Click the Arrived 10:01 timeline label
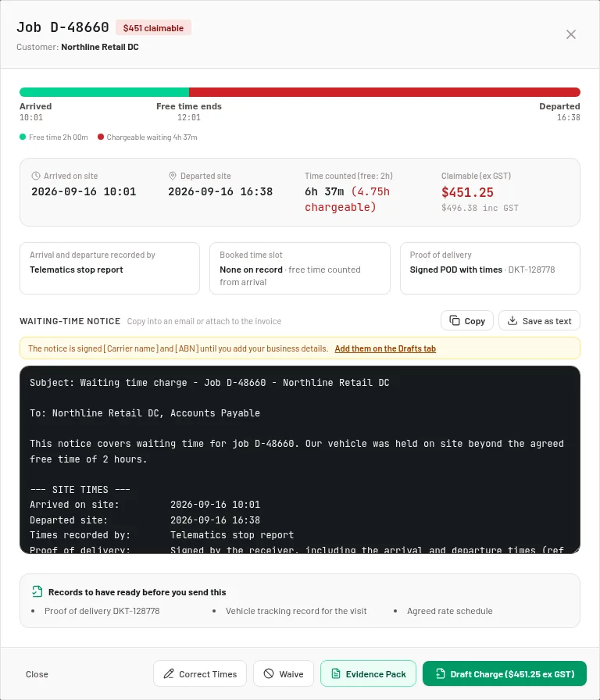The height and width of the screenshot is (700, 600). pos(36,112)
